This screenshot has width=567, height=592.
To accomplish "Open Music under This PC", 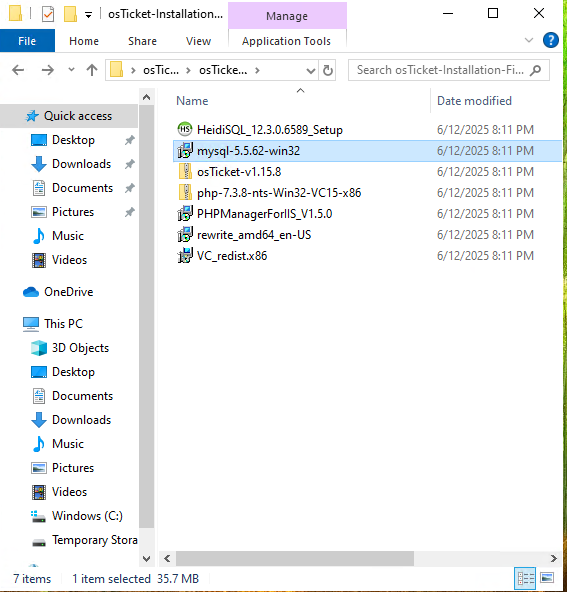I will 68,444.
